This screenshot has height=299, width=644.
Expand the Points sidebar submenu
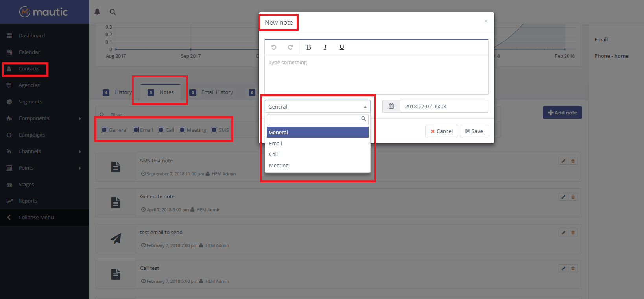click(x=80, y=168)
